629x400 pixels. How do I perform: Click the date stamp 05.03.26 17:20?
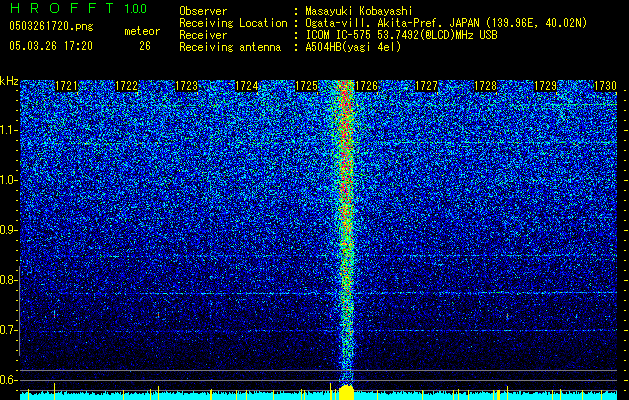pyautogui.click(x=51, y=46)
